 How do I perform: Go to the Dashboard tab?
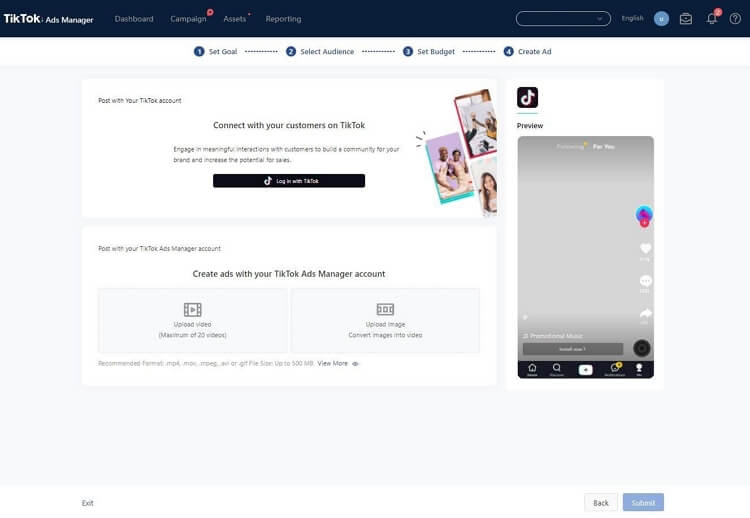click(x=134, y=18)
